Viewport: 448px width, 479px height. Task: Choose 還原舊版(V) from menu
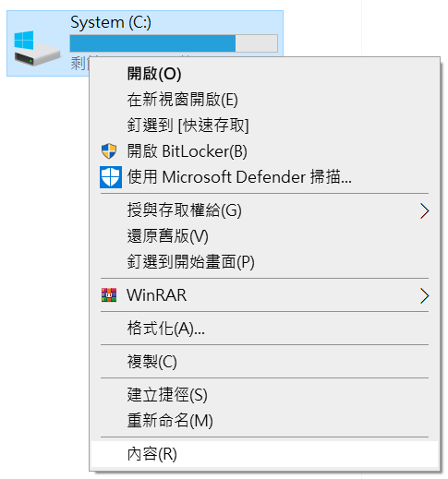click(265, 236)
